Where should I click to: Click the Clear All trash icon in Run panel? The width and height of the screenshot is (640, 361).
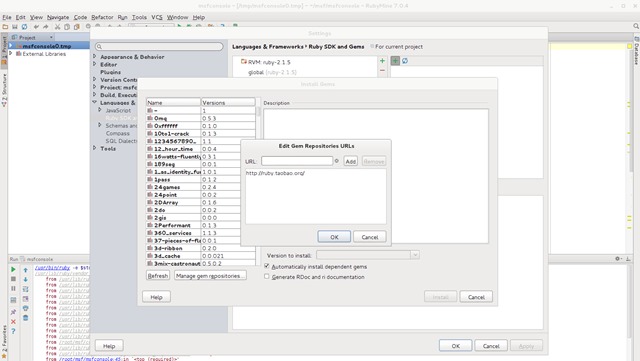25,318
